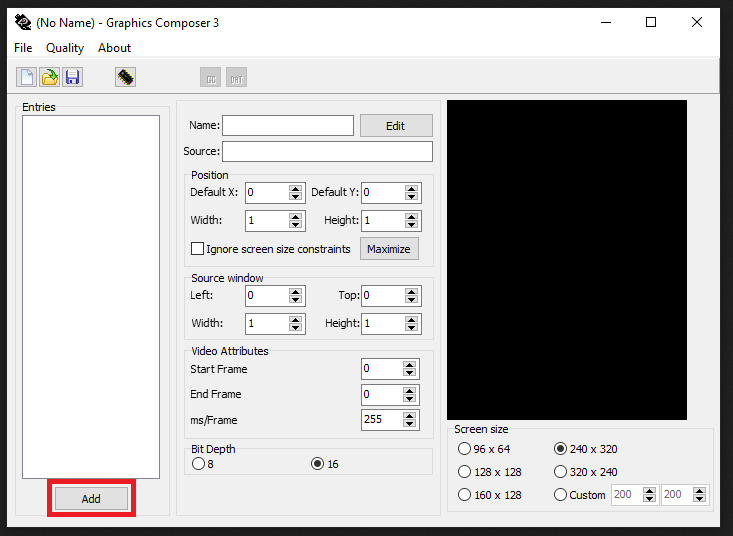Select 16 bit depth radio button

(x=317, y=464)
